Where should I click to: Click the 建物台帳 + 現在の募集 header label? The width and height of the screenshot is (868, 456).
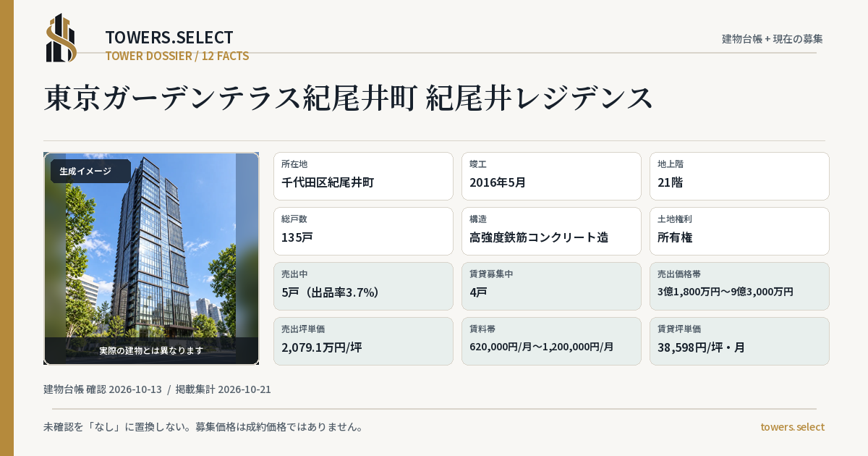pyautogui.click(x=773, y=38)
